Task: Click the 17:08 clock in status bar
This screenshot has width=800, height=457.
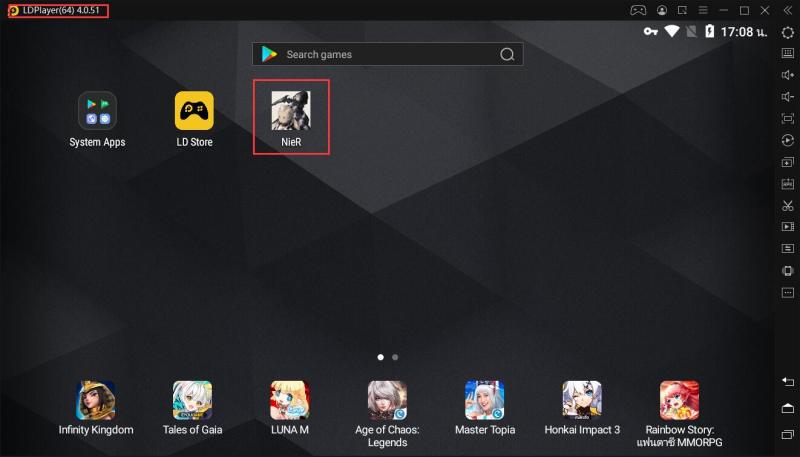Action: (x=744, y=32)
